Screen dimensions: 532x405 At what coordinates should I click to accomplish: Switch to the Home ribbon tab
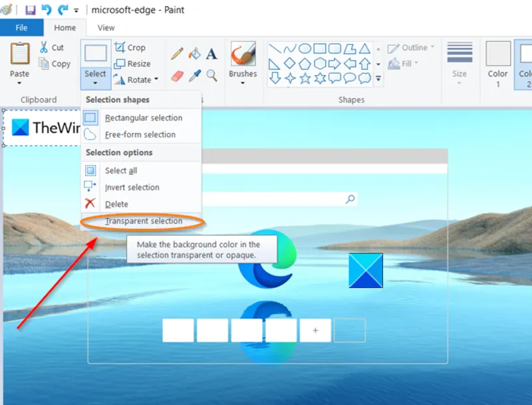point(65,27)
